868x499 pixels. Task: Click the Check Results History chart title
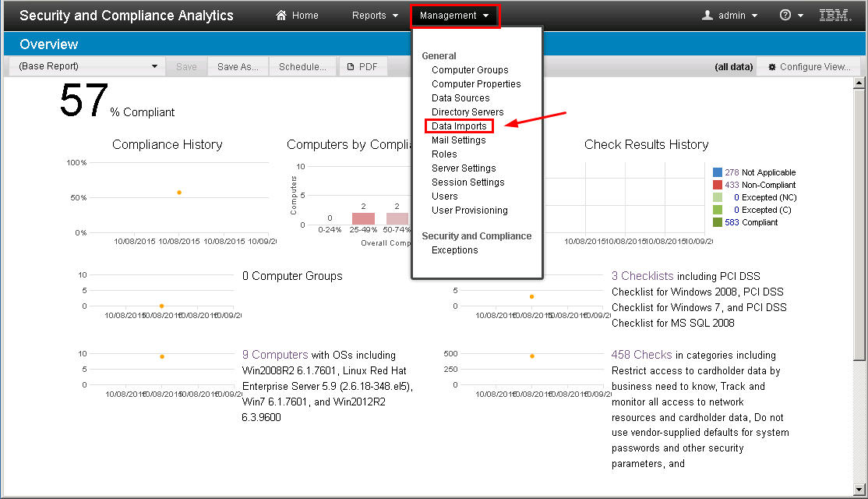(x=646, y=144)
